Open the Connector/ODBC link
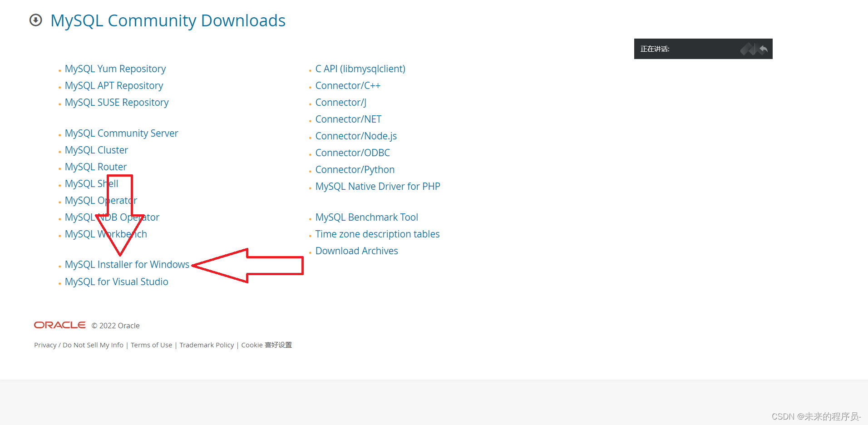 pyautogui.click(x=353, y=153)
